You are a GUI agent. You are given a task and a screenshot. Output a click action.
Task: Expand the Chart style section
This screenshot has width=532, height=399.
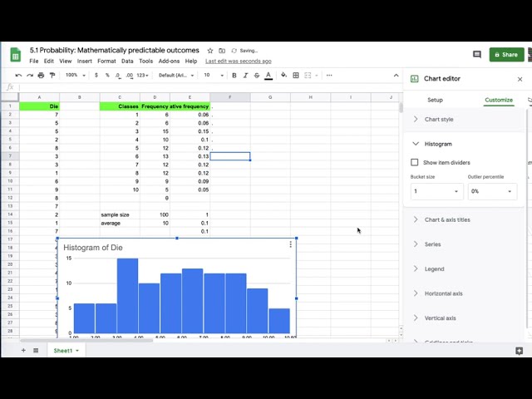pyautogui.click(x=464, y=120)
